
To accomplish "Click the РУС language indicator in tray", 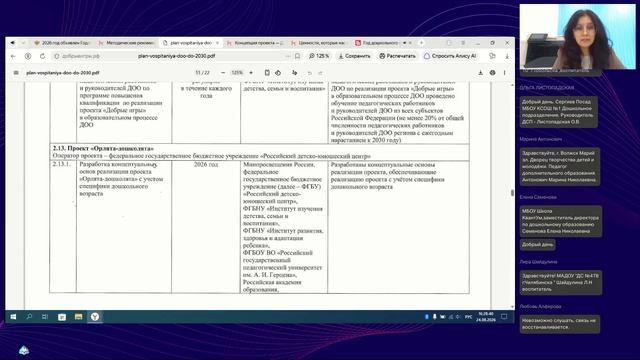I will coord(469,317).
